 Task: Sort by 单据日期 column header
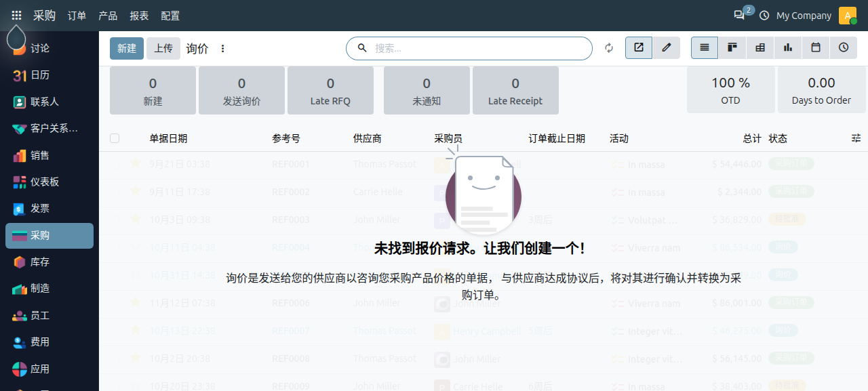pyautogui.click(x=168, y=138)
